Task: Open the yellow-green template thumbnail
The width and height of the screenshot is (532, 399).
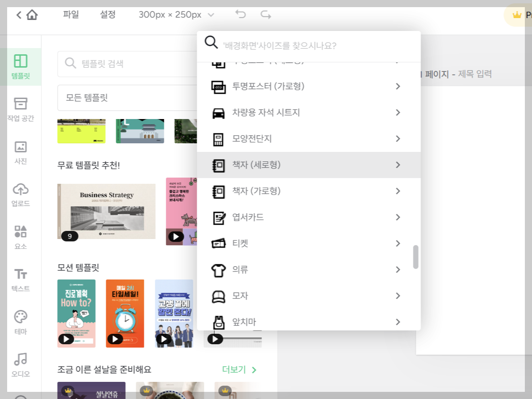Action: click(81, 131)
